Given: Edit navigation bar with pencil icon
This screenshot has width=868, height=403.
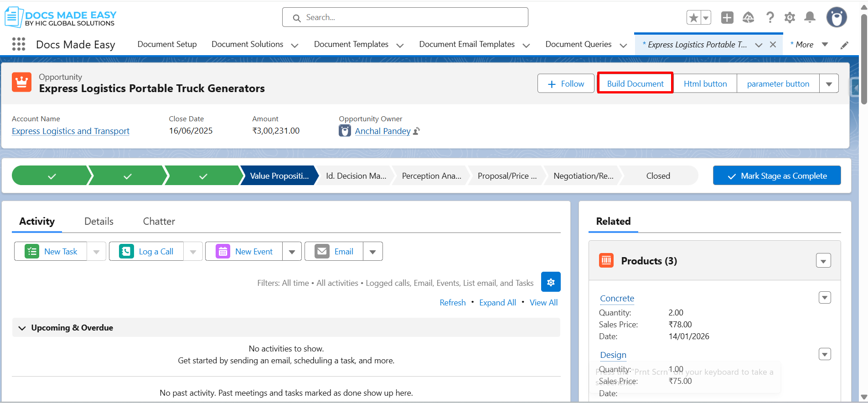Looking at the screenshot, I should click(x=844, y=45).
